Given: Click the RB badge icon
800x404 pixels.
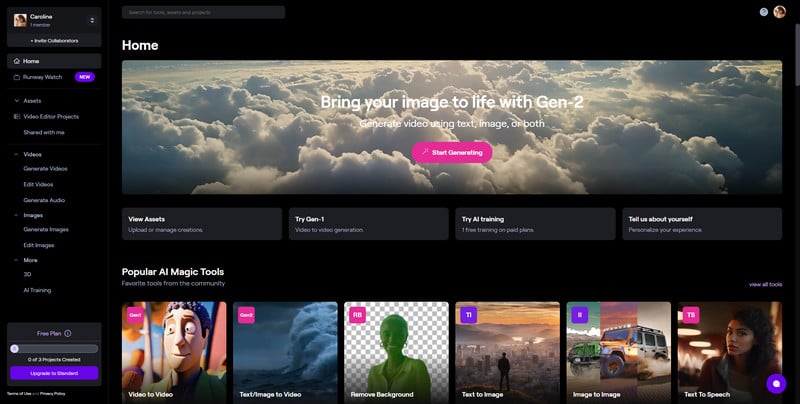Looking at the screenshot, I should [358, 315].
